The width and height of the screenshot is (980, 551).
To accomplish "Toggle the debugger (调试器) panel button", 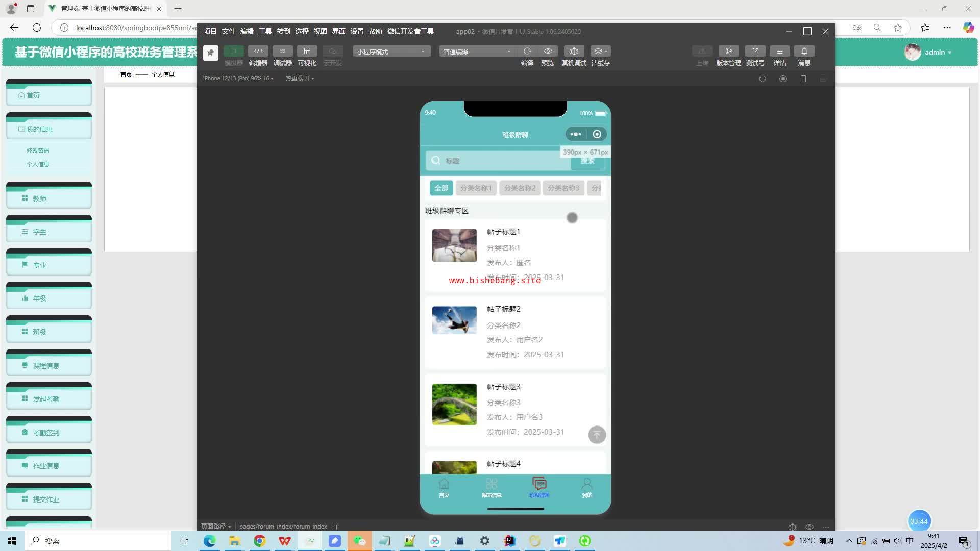I will pos(282,52).
